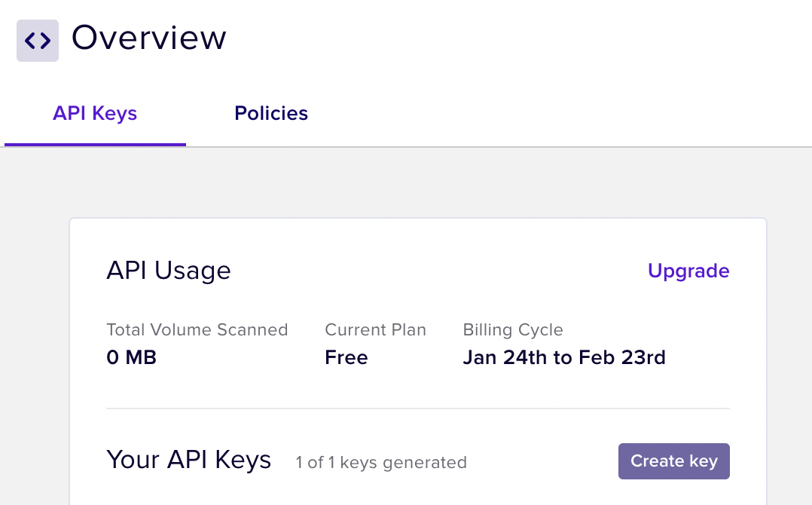This screenshot has width=812, height=505.
Task: Click the code brackets icon beside Overview
Action: 38,41
